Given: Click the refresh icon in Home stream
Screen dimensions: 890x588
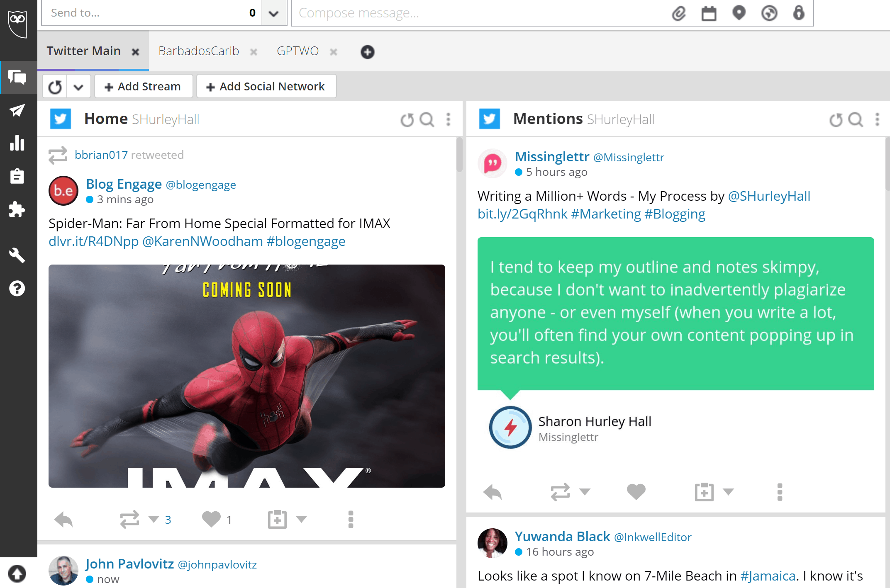Looking at the screenshot, I should tap(407, 119).
